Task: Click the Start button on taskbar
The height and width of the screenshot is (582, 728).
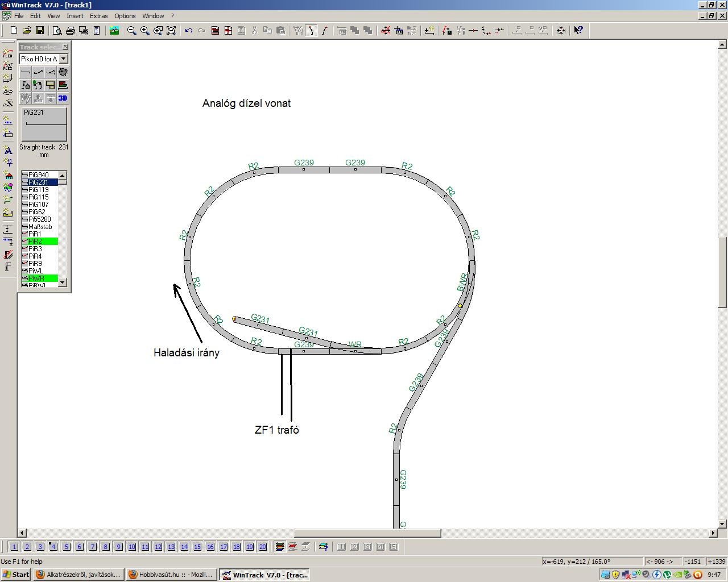Action: tap(16, 575)
